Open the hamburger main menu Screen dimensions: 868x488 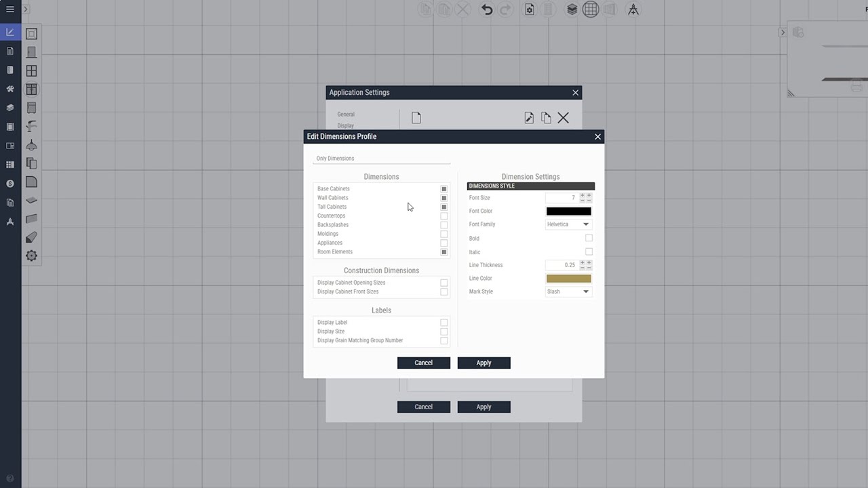(x=10, y=9)
